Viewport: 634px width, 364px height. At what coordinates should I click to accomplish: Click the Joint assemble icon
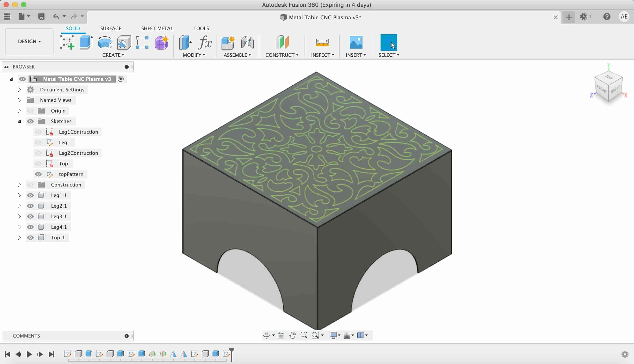coord(247,42)
